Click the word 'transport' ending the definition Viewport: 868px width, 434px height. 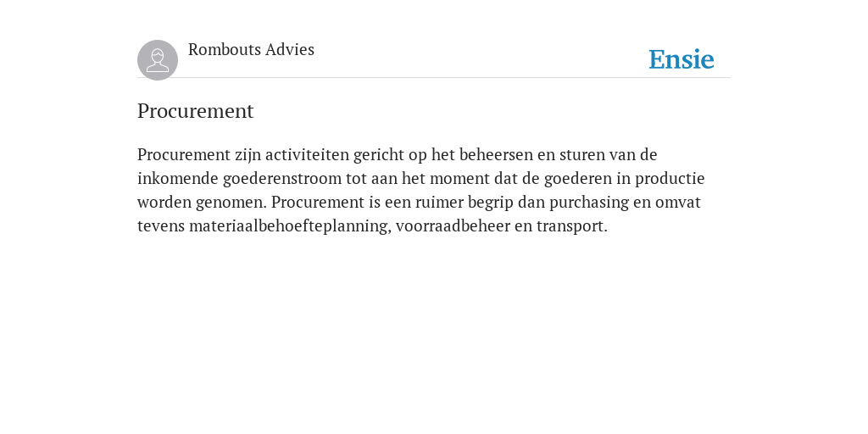point(572,226)
